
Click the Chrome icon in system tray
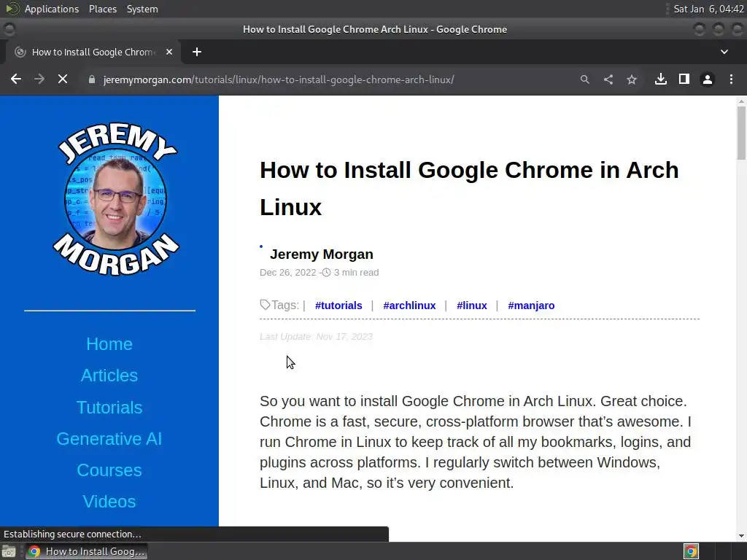(x=691, y=551)
